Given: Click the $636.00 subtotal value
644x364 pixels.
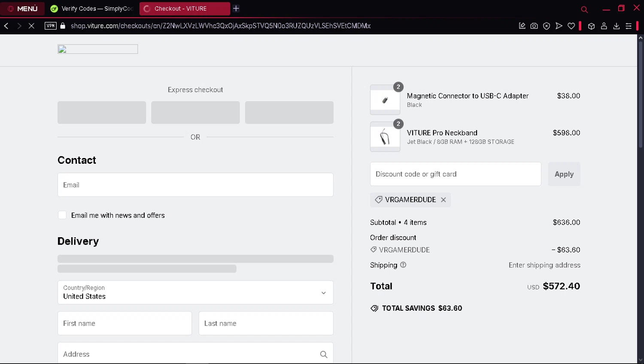Looking at the screenshot, I should tap(566, 222).
